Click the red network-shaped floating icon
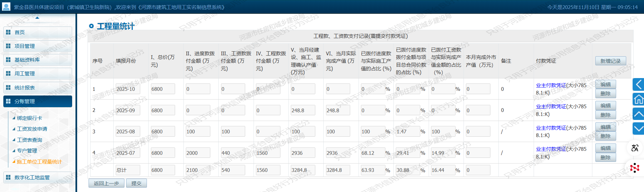This screenshot has width=644, height=192. 635,168
